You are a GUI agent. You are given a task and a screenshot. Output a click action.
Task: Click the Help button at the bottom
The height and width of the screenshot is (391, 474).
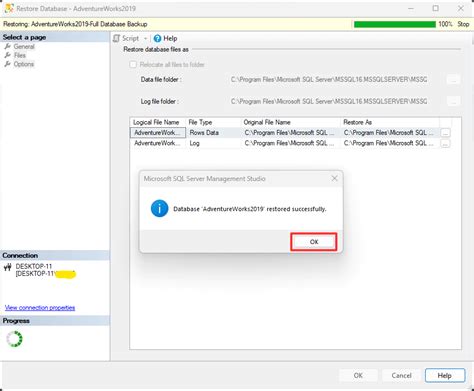coord(445,375)
